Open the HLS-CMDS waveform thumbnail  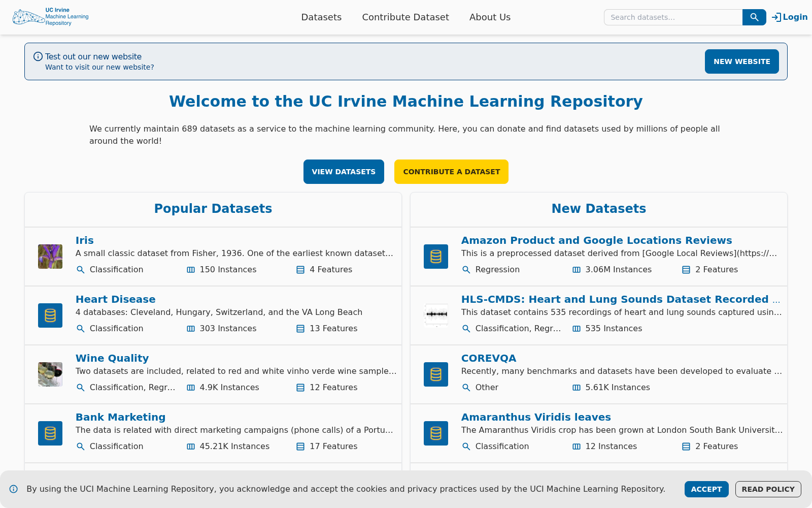point(436,315)
